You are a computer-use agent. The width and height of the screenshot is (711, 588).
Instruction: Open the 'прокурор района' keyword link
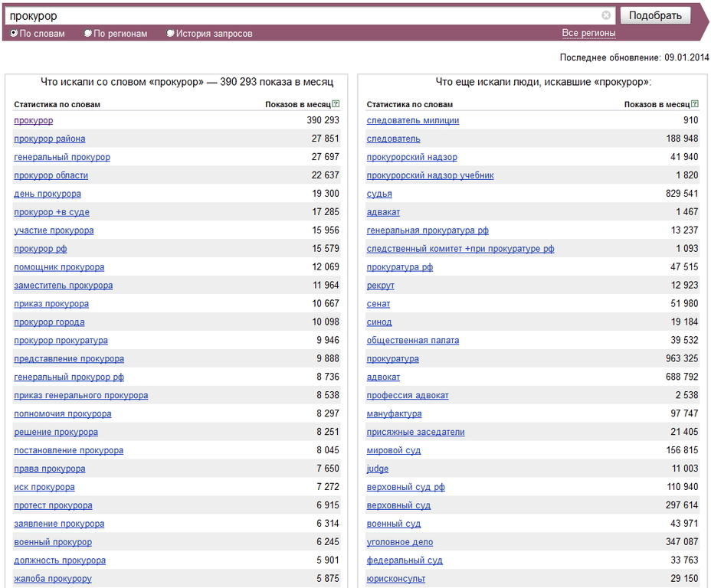50,139
